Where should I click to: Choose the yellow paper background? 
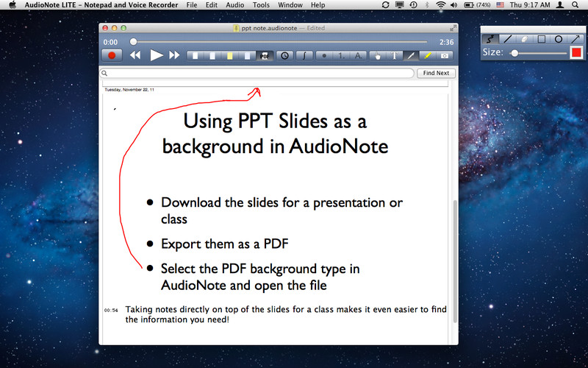[229, 56]
